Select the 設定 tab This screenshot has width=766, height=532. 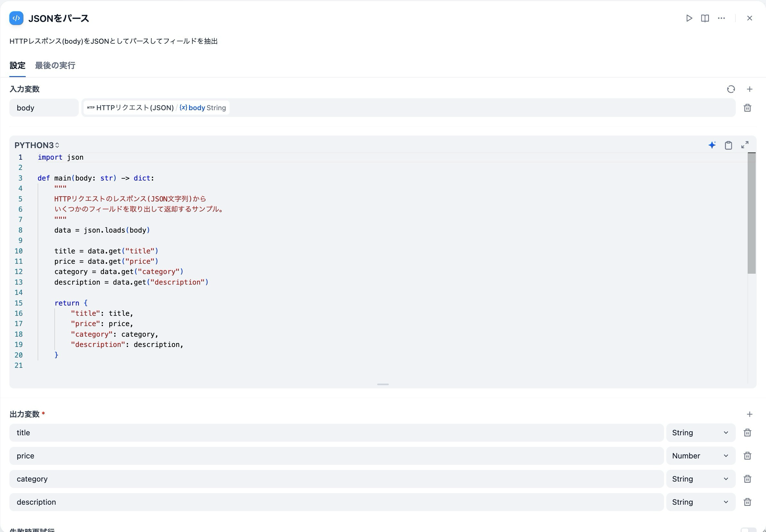pyautogui.click(x=18, y=65)
